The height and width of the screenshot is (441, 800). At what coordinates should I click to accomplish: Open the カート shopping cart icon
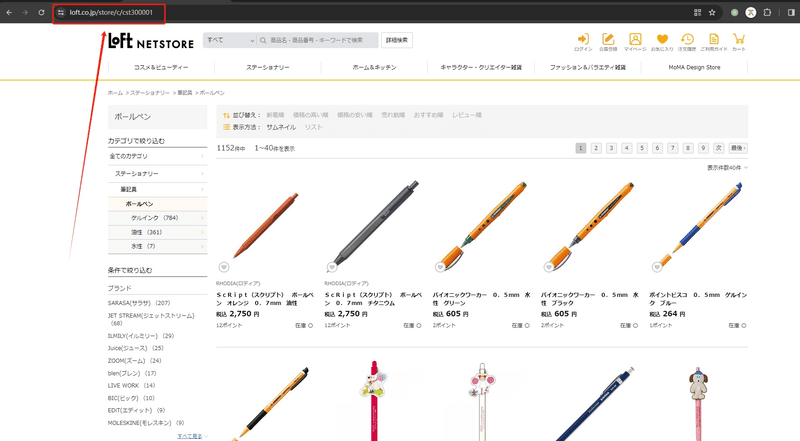pyautogui.click(x=738, y=42)
